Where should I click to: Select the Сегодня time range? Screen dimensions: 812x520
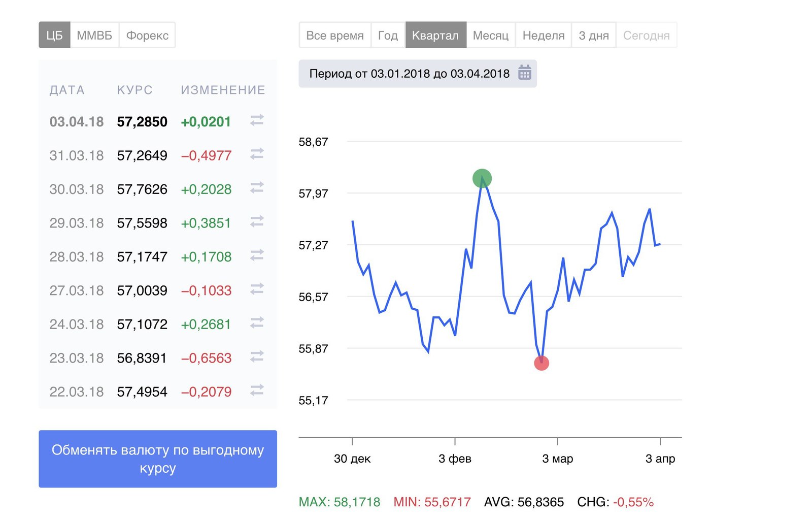coord(647,35)
